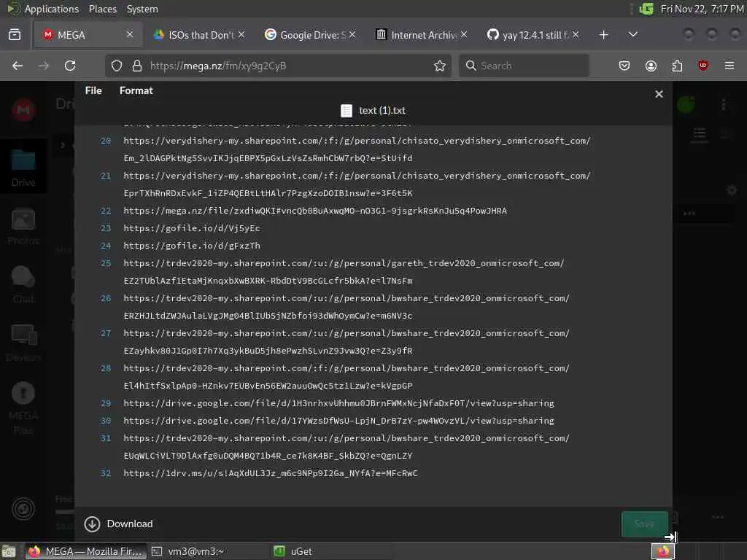
Task: Click the list view icon in MEGA
Action: tap(700, 134)
